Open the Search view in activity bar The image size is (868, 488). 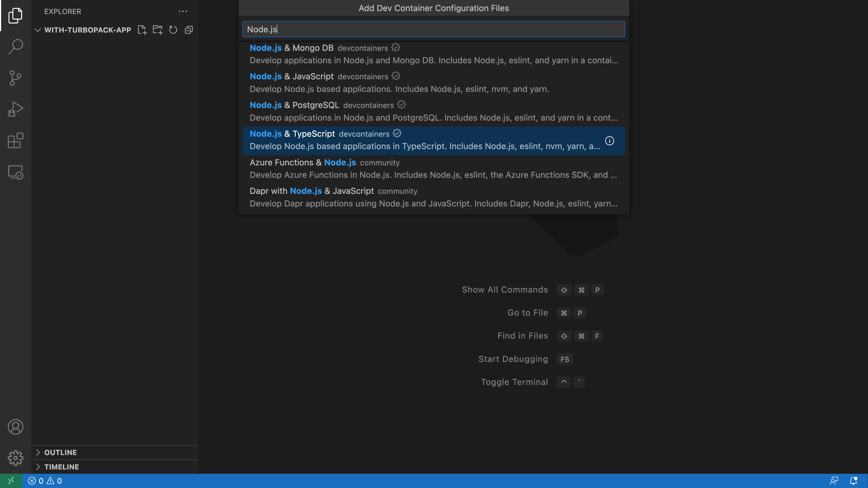tap(16, 47)
